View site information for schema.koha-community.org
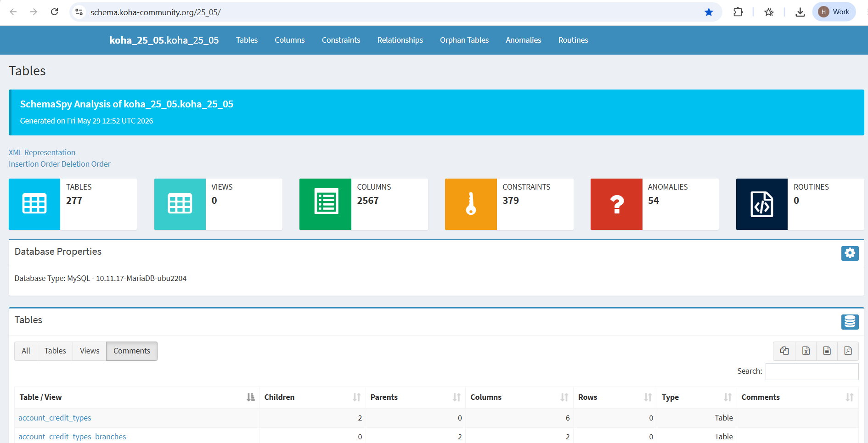The width and height of the screenshot is (868, 443). tap(79, 12)
